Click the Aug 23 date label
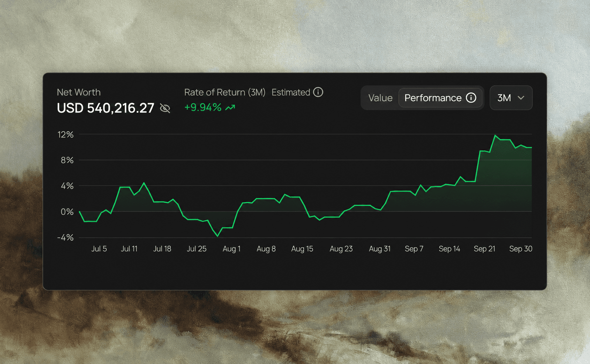The height and width of the screenshot is (364, 590). [341, 249]
